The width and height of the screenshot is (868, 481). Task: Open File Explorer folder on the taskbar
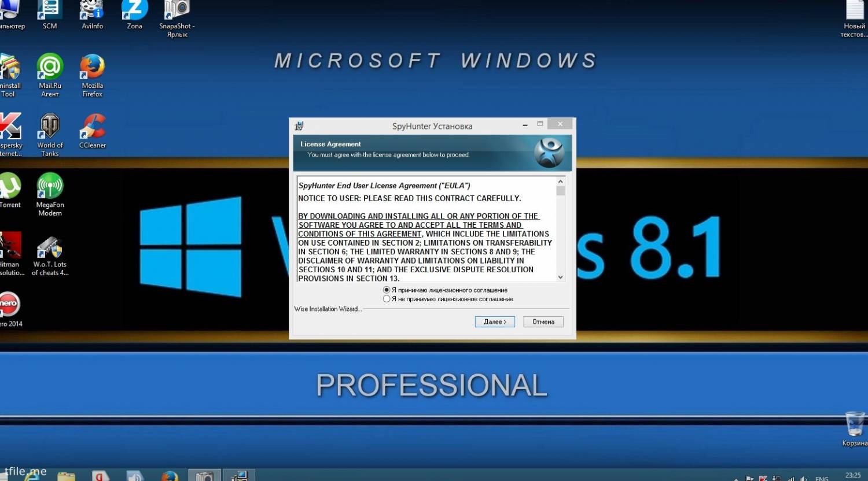(x=67, y=476)
